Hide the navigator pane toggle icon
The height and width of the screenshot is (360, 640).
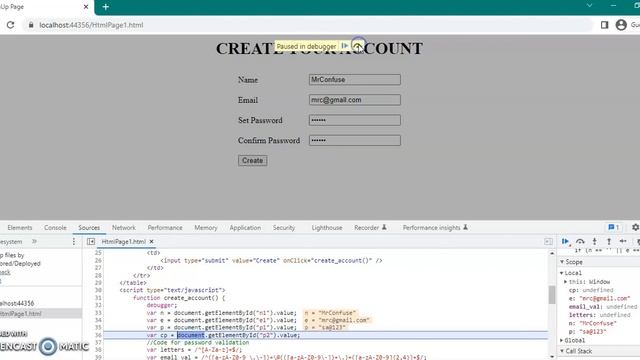click(91, 242)
